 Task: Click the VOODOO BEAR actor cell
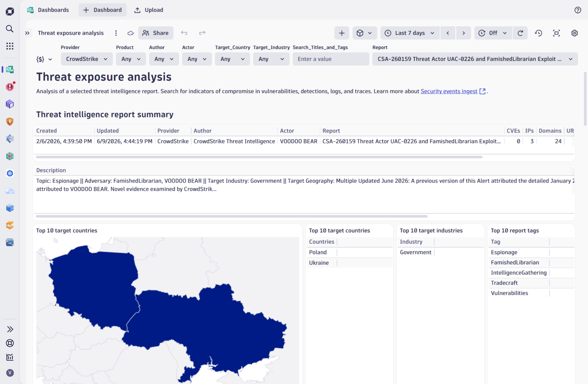click(299, 141)
